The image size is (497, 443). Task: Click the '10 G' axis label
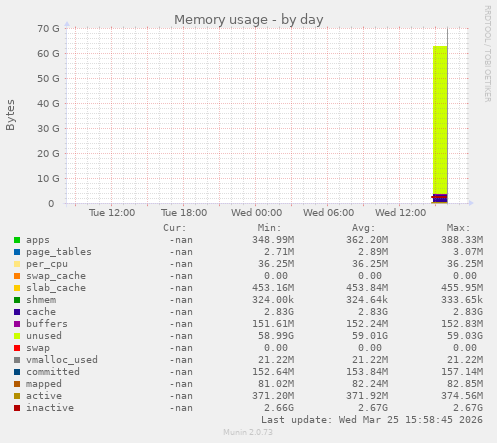pyautogui.click(x=48, y=179)
